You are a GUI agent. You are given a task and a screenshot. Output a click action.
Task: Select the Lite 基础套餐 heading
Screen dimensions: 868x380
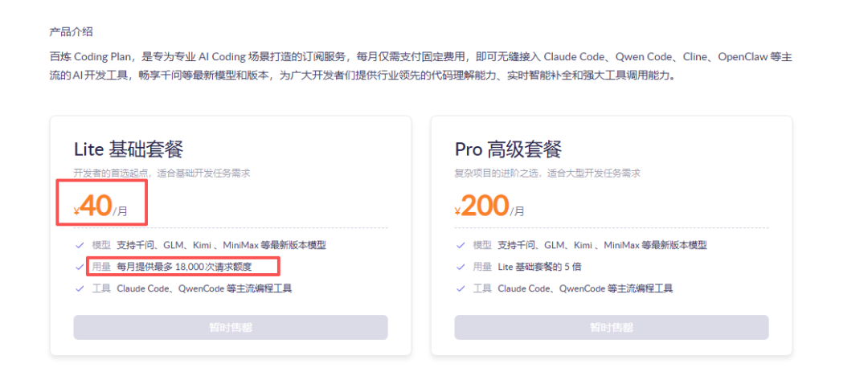tap(129, 149)
